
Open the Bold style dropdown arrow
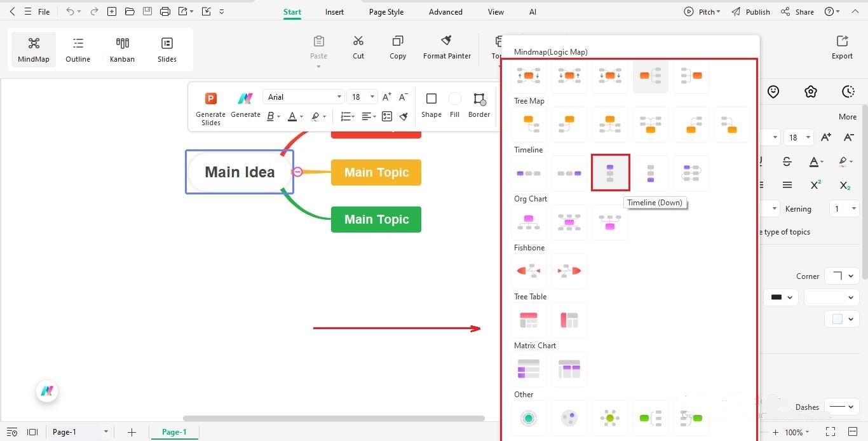278,117
